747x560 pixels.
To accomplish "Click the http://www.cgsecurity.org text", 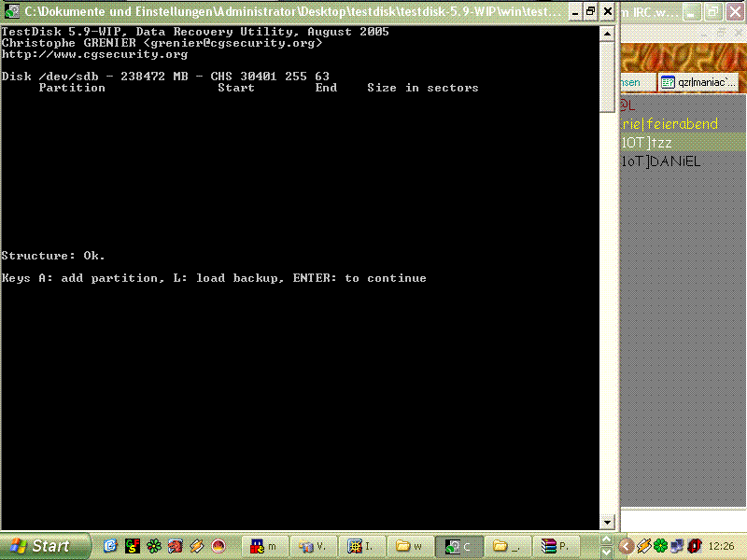I will (95, 54).
